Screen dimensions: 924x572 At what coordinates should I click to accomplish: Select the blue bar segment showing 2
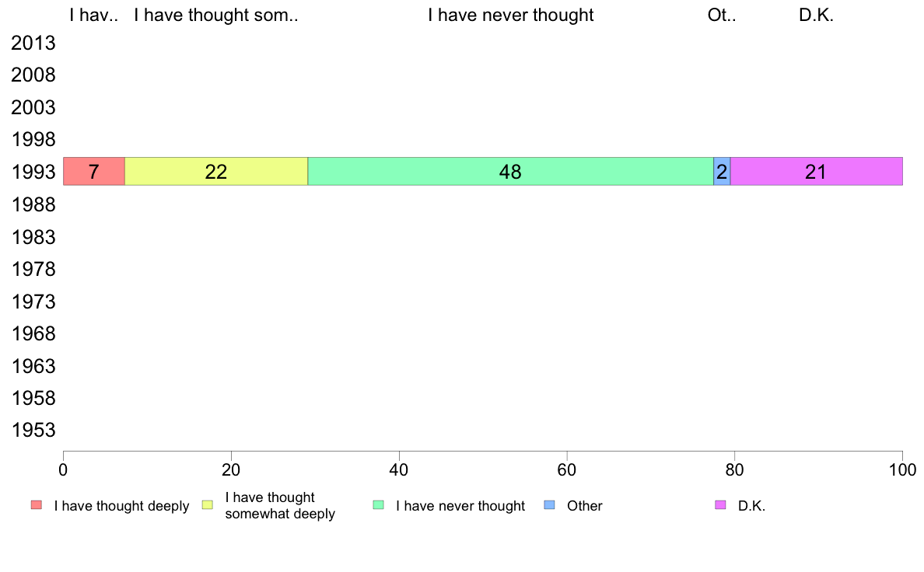(722, 172)
